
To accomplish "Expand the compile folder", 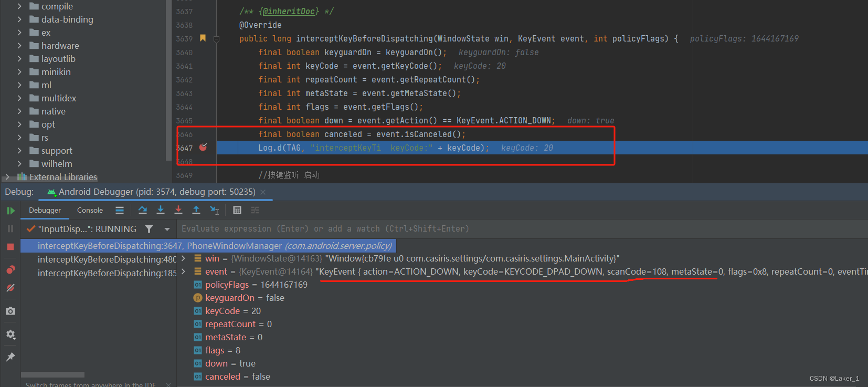I will coord(19,6).
